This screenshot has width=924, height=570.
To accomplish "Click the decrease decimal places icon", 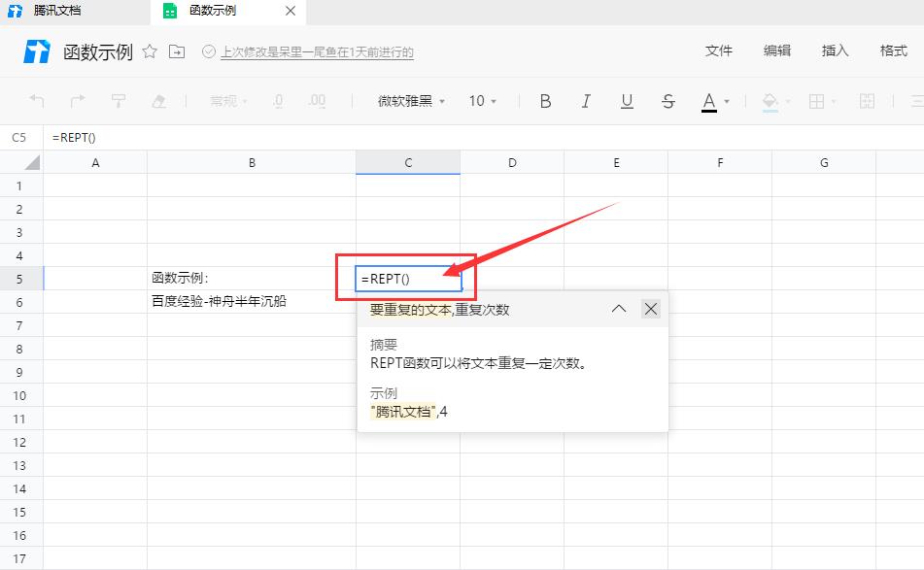I will pos(278,101).
